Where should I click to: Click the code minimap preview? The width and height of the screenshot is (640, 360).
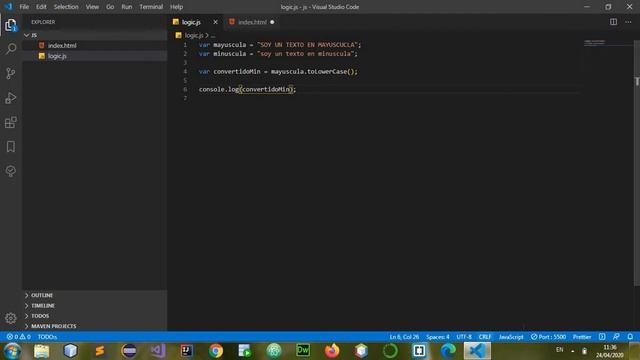594,43
